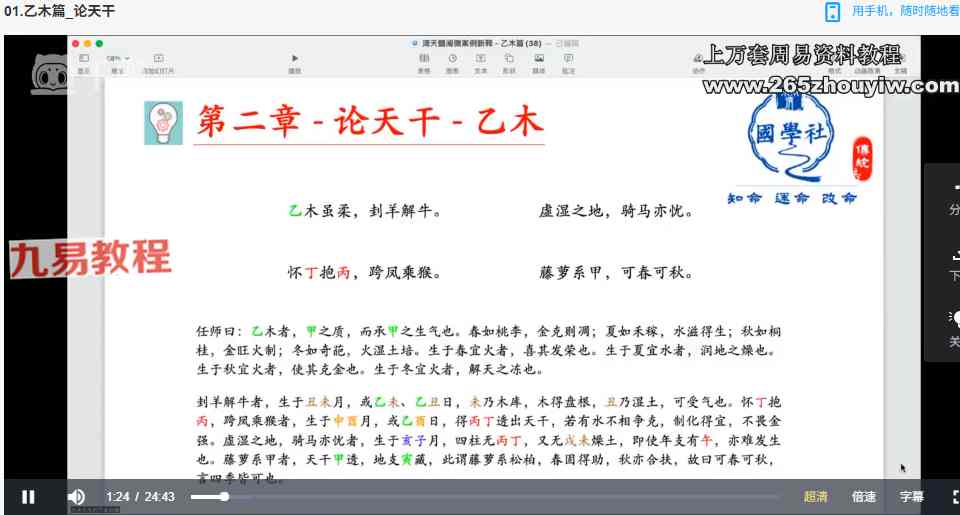Image resolution: width=960 pixels, height=515 pixels.
Task: Toggle 字幕 subtitles
Action: pyautogui.click(x=911, y=497)
